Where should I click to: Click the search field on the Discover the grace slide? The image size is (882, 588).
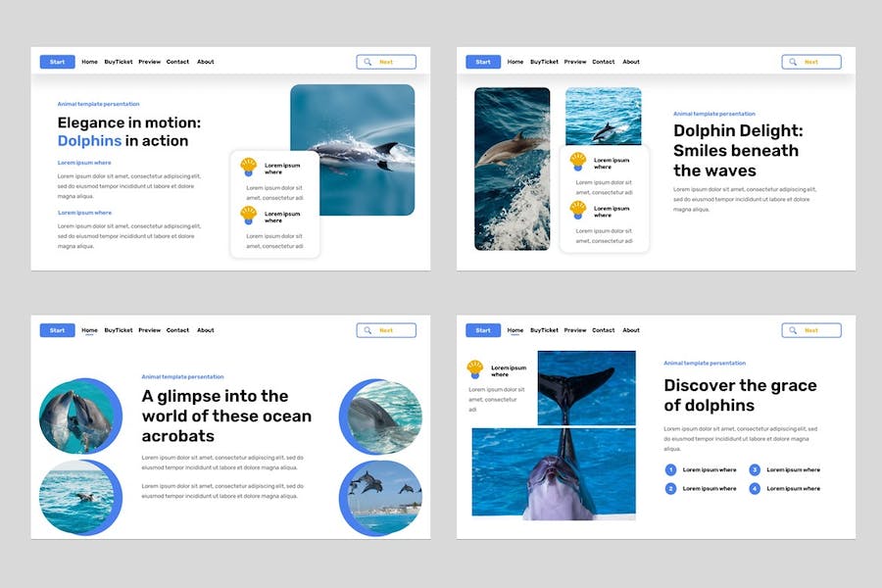tap(811, 330)
